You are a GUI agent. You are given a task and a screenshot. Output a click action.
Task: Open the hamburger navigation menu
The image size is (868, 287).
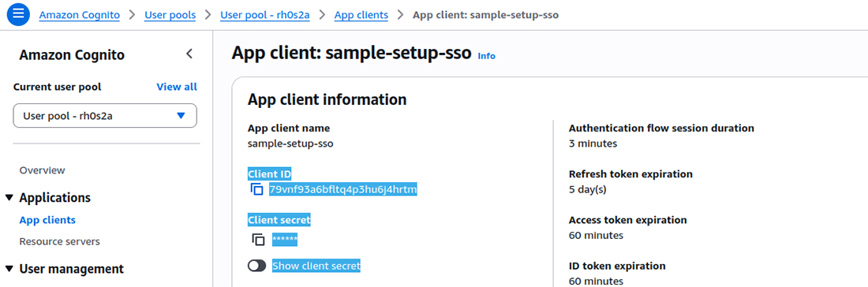pyautogui.click(x=18, y=14)
